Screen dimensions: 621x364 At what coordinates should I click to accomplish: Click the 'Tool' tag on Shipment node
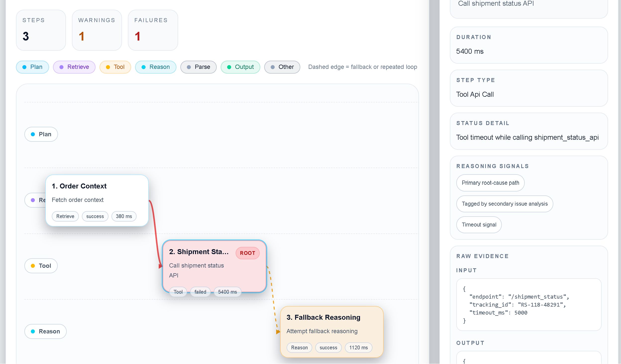pyautogui.click(x=178, y=292)
